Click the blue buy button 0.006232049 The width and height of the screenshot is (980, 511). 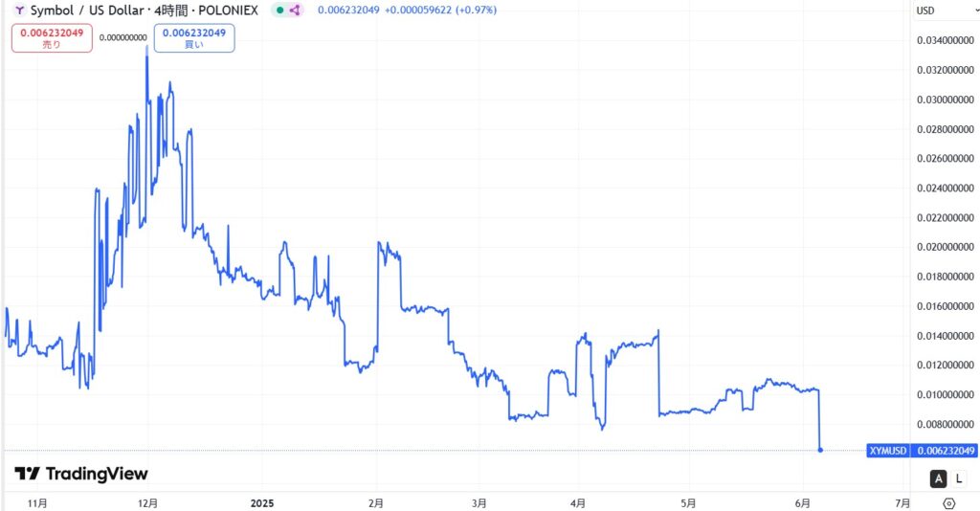click(x=194, y=38)
